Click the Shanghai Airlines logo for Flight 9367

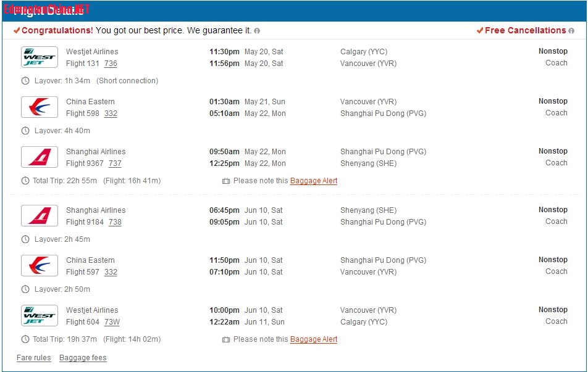40,157
